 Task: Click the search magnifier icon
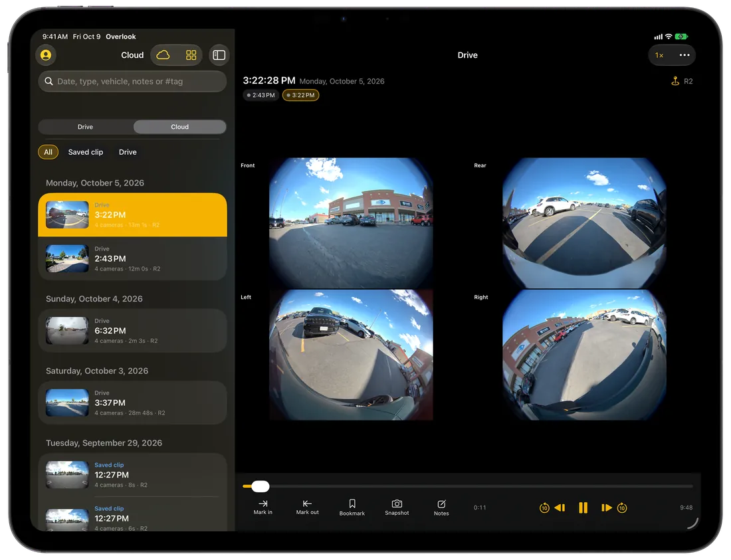49,81
